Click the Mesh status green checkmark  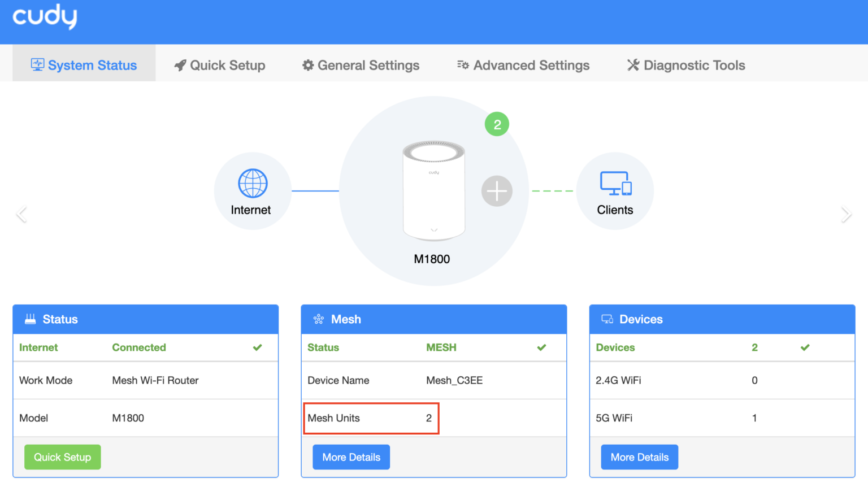(x=541, y=347)
